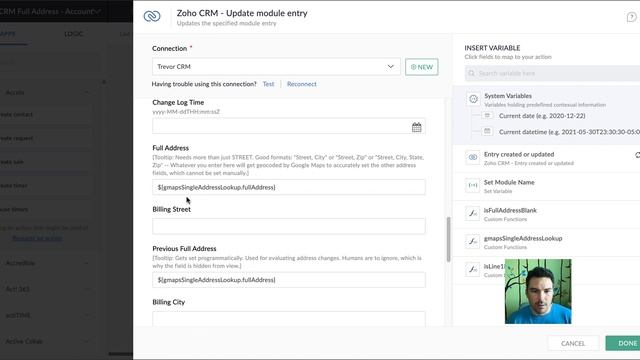
Task: Click the search magnifier in Insert Variable
Action: point(471,73)
